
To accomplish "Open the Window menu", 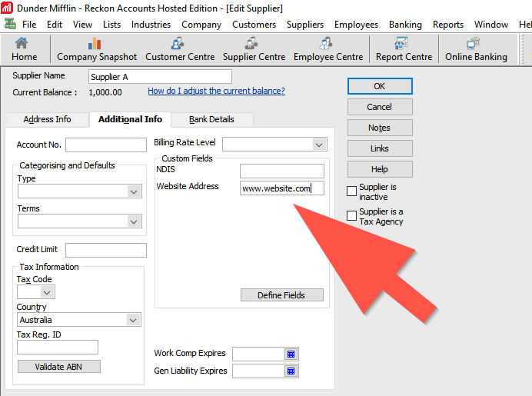I will tap(491, 25).
